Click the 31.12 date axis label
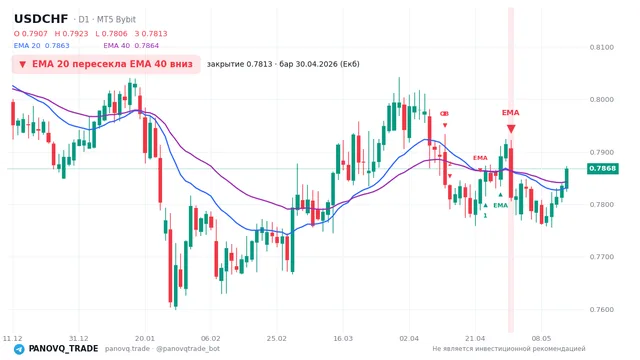Screen dimensions: 640x360 click(78, 338)
